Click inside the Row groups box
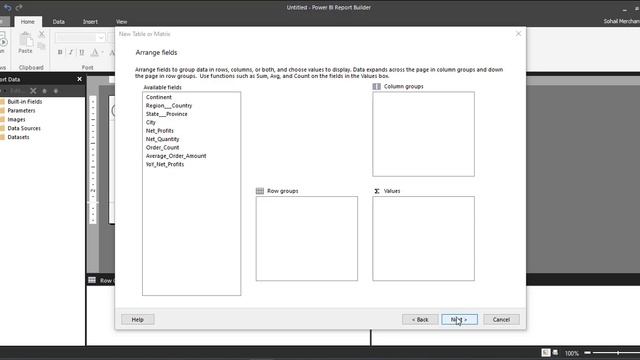640x360 pixels. coord(307,238)
